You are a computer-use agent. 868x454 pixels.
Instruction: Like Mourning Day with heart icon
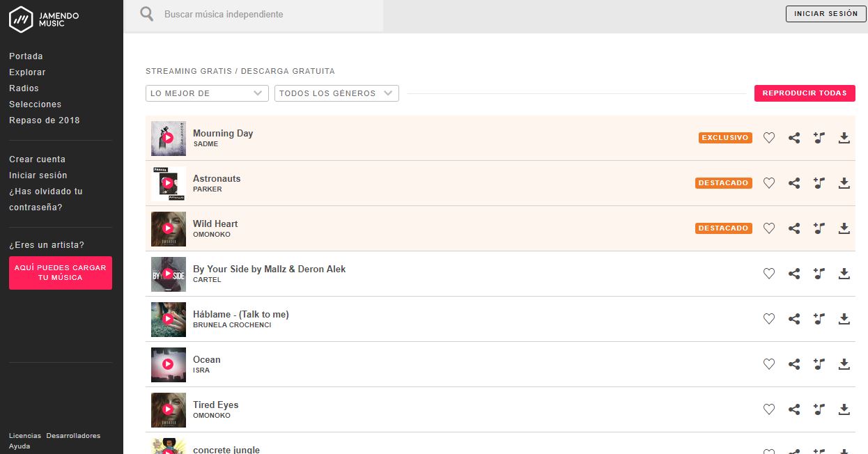click(769, 138)
